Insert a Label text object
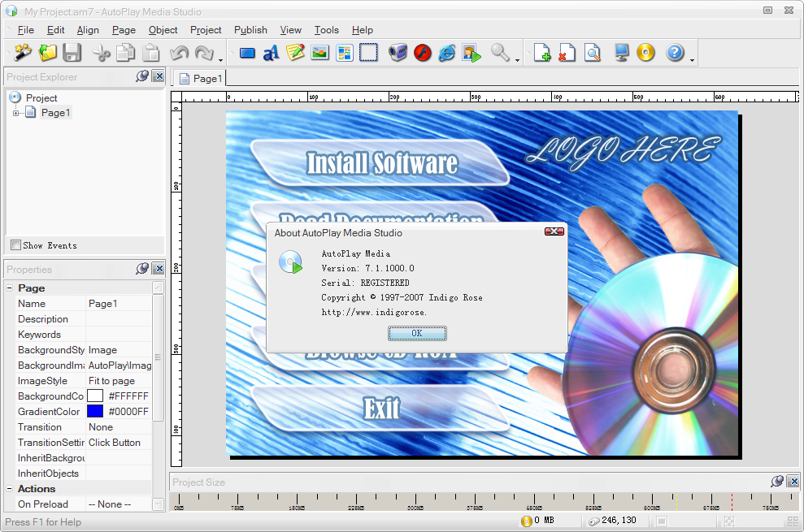 tap(272, 52)
